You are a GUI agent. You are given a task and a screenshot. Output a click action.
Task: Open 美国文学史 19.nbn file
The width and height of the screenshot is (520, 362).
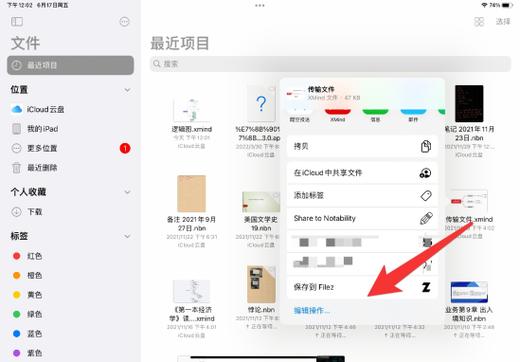coord(261,202)
